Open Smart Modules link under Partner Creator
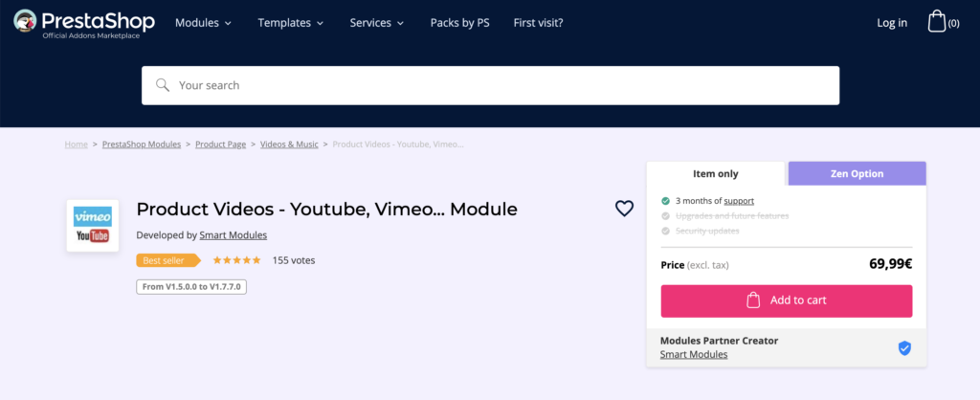Screen dimensions: 980x400 point(694,354)
